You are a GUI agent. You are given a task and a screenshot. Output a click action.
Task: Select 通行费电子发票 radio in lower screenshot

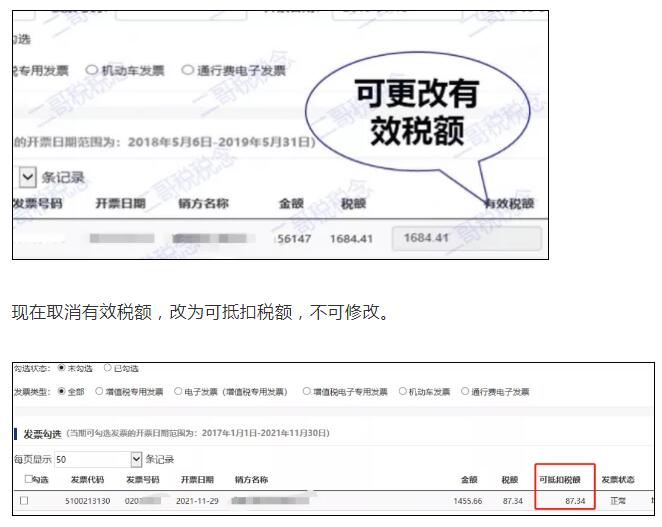point(465,391)
